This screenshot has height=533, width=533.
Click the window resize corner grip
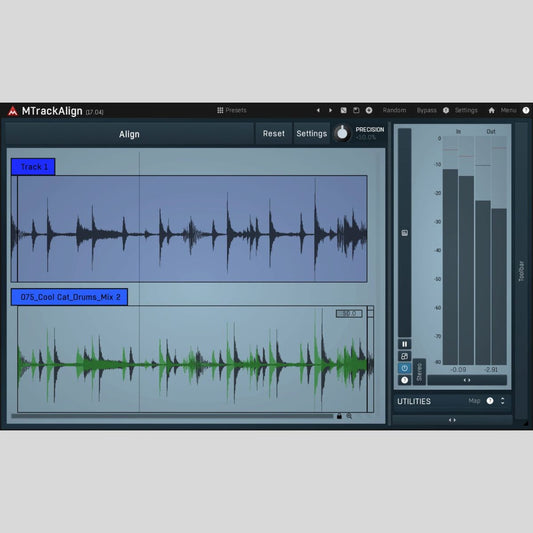pyautogui.click(x=525, y=423)
